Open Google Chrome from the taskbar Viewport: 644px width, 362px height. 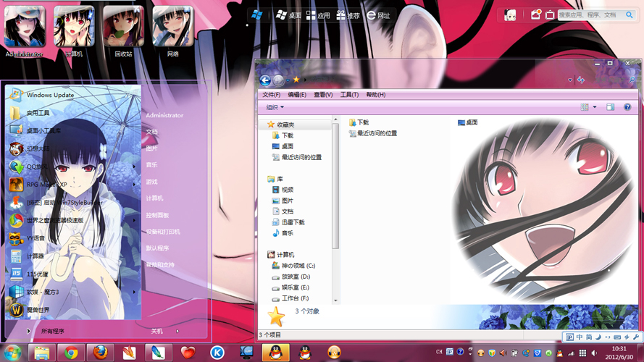click(x=71, y=353)
